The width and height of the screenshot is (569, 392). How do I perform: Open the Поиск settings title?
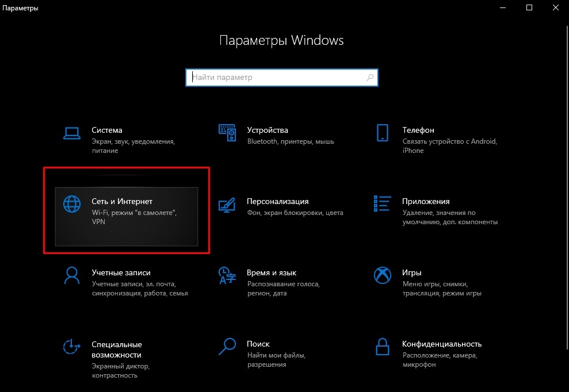click(x=258, y=344)
